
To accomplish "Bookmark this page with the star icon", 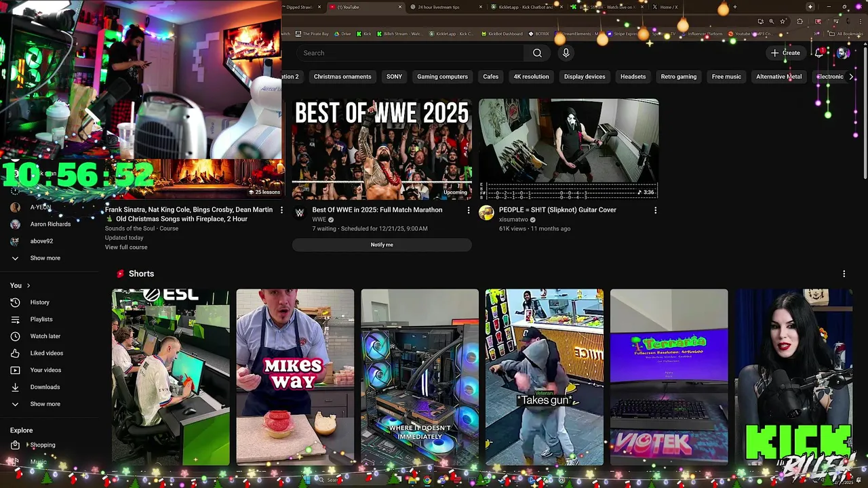I will tap(783, 21).
